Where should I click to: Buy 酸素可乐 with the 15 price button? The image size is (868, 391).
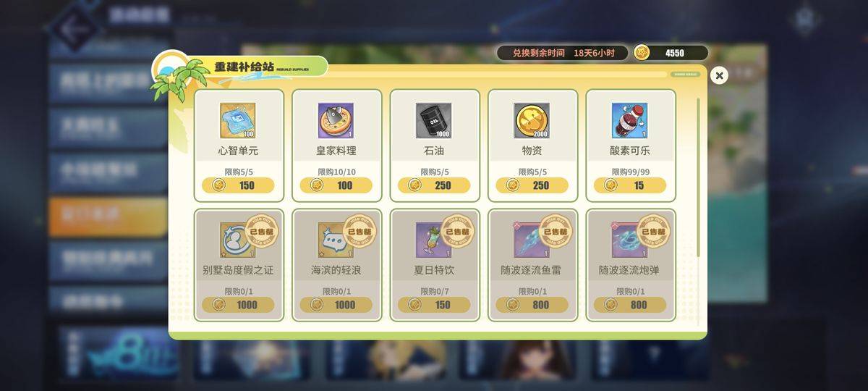[x=629, y=185]
